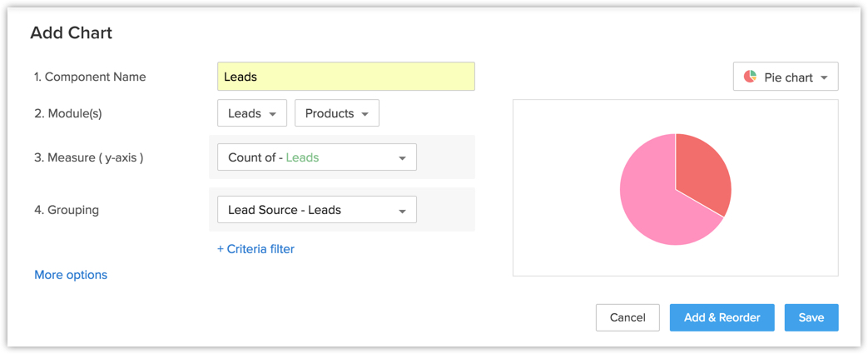Open the Lead Source grouping dropdown
This screenshot has width=868, height=354.
tap(316, 210)
